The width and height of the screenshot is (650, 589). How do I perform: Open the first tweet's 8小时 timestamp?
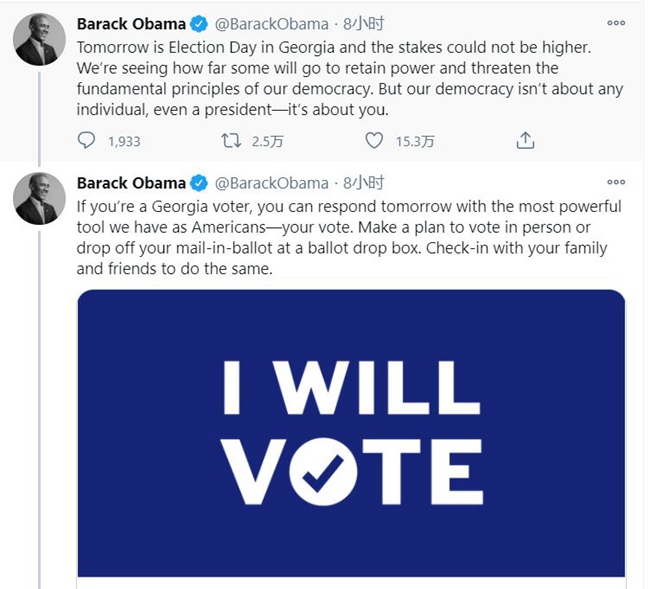click(364, 21)
